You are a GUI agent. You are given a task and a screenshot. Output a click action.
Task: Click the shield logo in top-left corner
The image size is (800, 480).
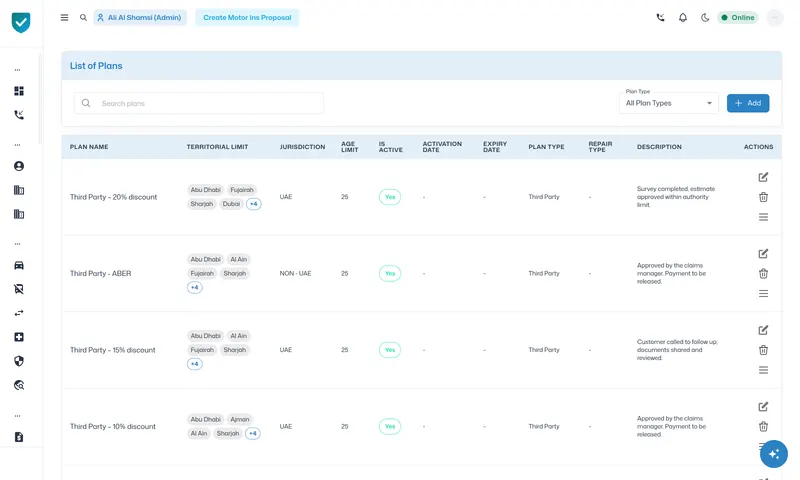21,22
